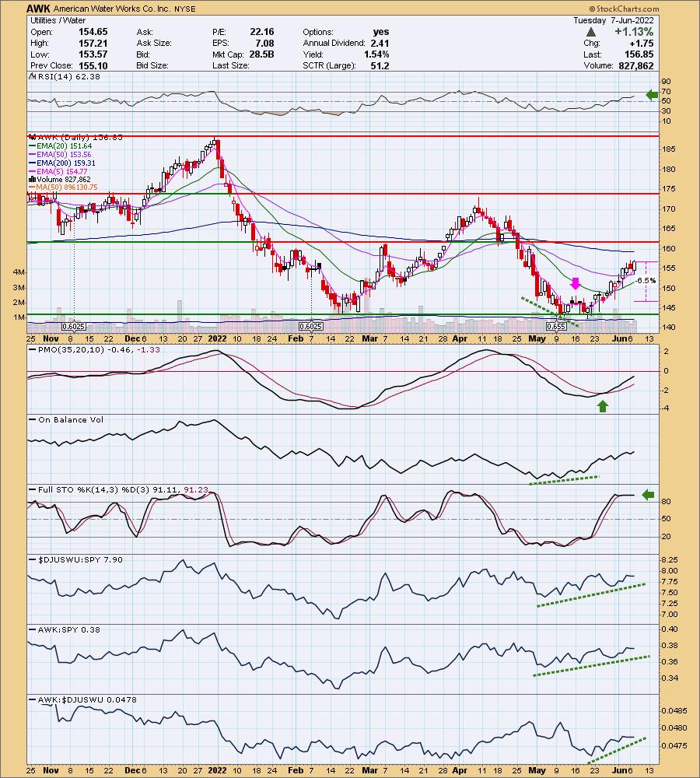The width and height of the screenshot is (700, 778).
Task: Click the Chg +1.75 value
Action: coord(642,43)
